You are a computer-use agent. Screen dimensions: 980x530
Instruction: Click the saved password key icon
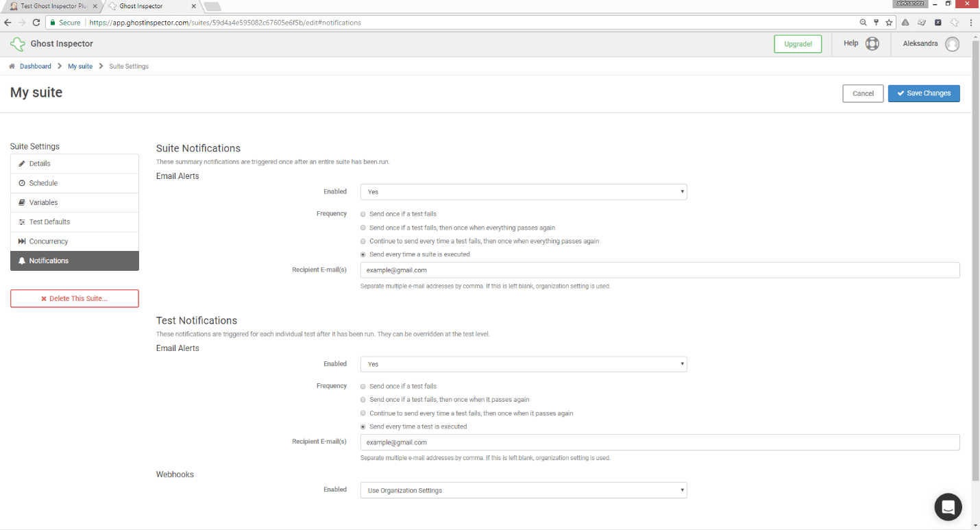coord(876,23)
